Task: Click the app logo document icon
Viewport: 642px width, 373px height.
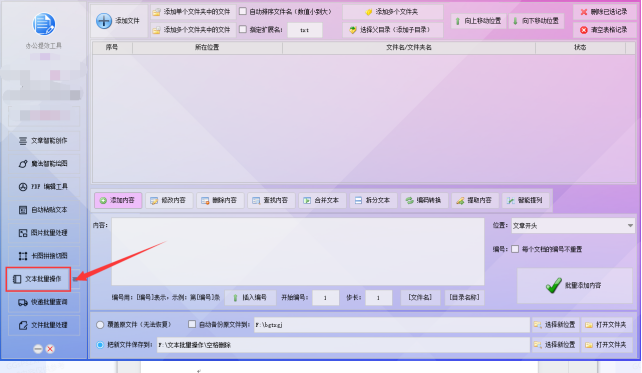Action: (x=44, y=24)
